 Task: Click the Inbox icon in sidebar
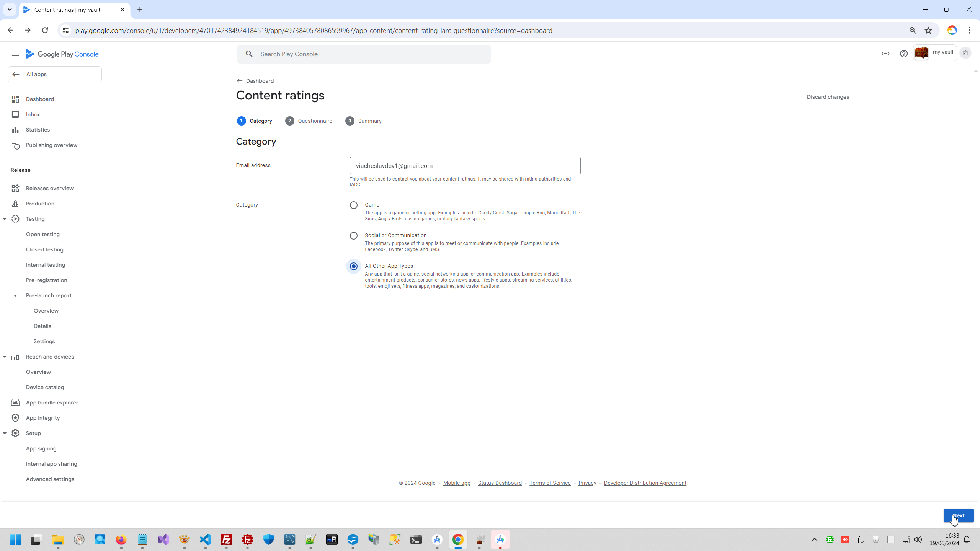(x=15, y=114)
